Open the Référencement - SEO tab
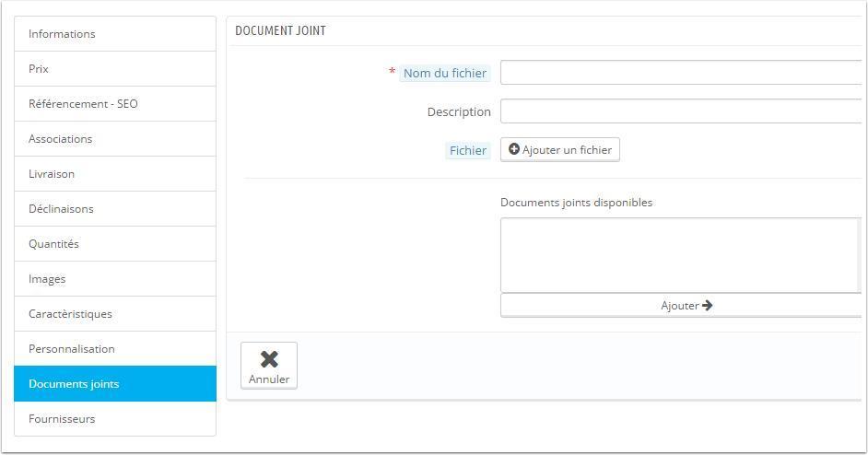This screenshot has height=455, width=868. tap(115, 103)
